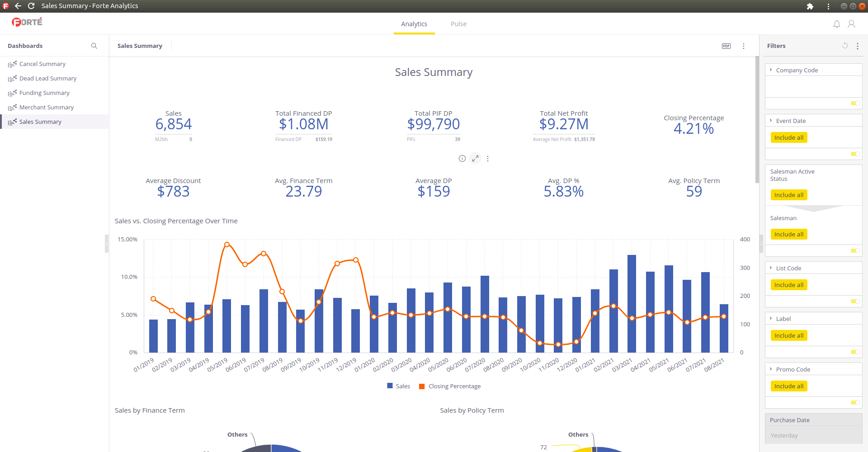Toggle the Company Code filter switch
This screenshot has height=452, width=868.
click(x=855, y=104)
